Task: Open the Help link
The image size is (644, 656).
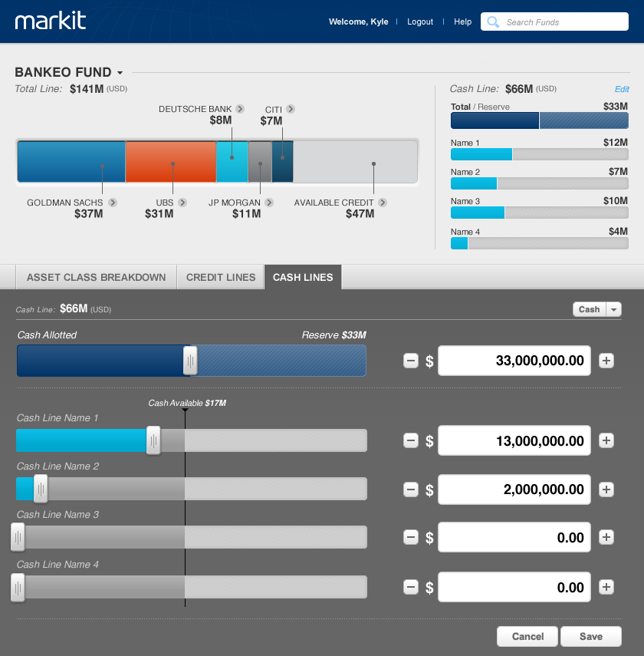Action: tap(462, 21)
